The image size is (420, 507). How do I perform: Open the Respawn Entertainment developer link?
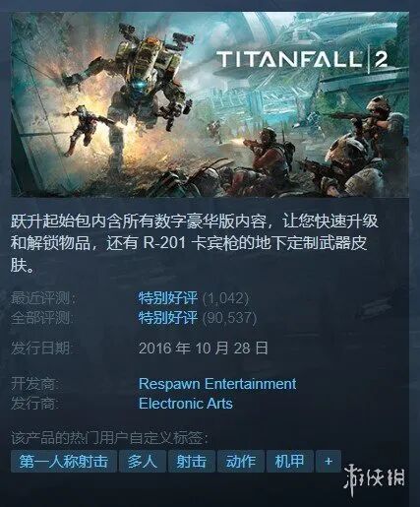(217, 384)
